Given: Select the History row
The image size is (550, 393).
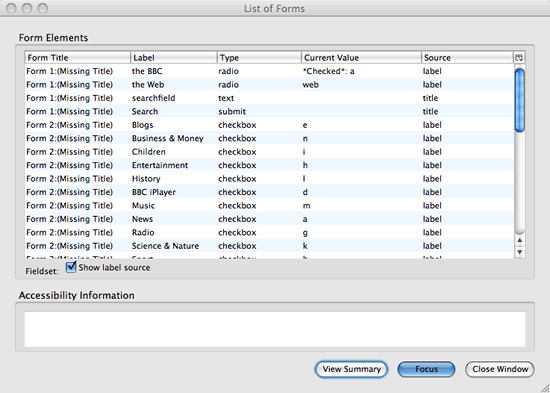Looking at the screenshot, I should tap(269, 179).
